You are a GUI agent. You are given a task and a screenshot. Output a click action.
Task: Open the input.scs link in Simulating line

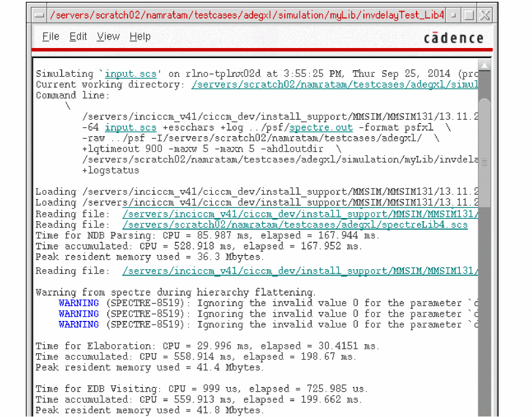[131, 74]
